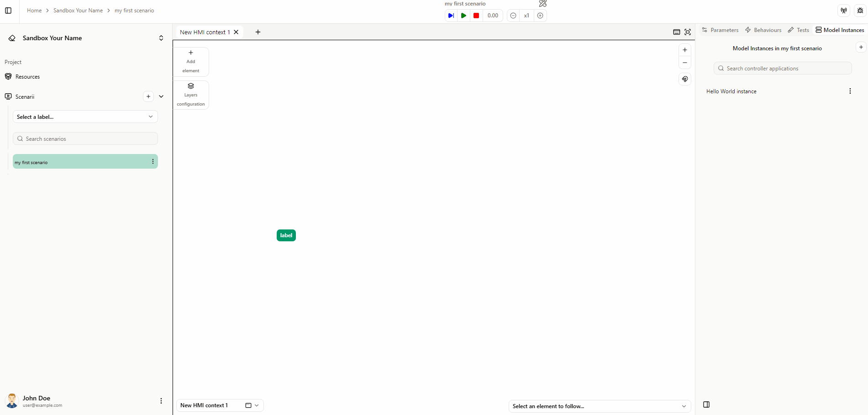This screenshot has height=415, width=868.
Task: Click the blue Step forward button
Action: [x=451, y=16]
